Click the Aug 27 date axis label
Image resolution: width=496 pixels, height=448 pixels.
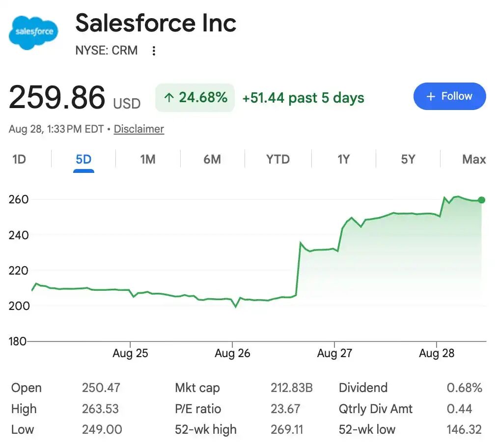(334, 353)
